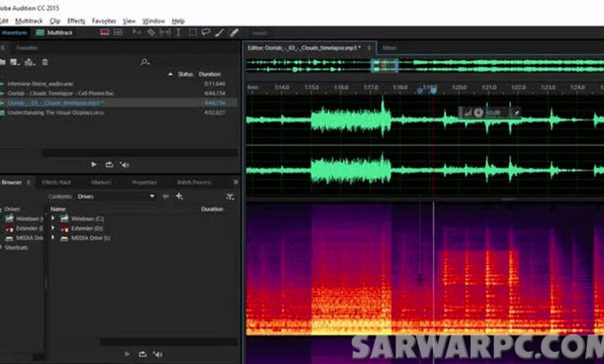Expand Windows (C:) drive in list
Viewport: 604px width, 364px height.
coord(53,218)
